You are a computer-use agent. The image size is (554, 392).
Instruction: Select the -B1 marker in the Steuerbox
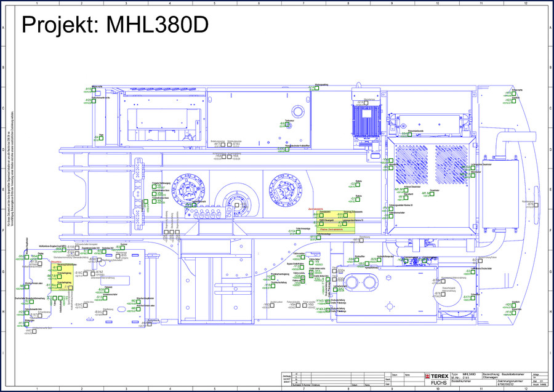point(59,268)
